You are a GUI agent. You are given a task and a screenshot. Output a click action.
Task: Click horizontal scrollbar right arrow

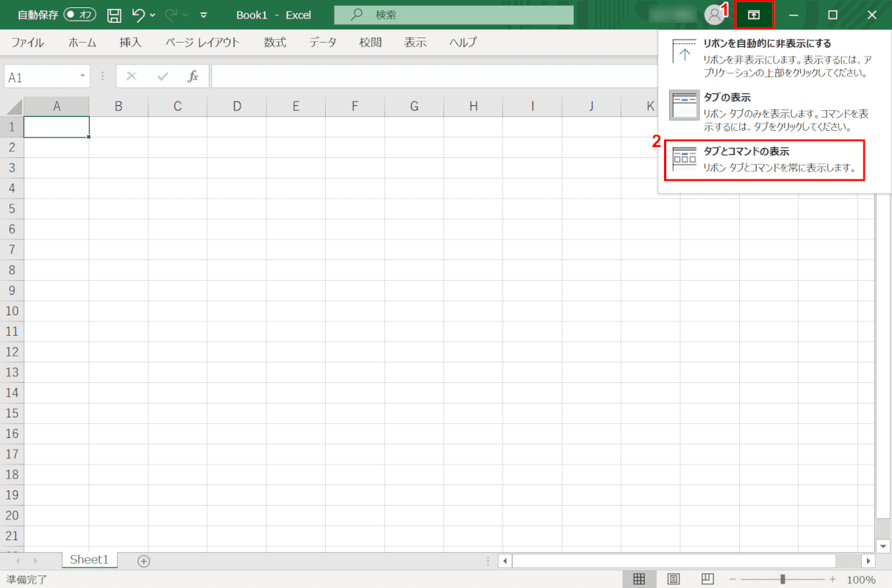click(x=868, y=561)
